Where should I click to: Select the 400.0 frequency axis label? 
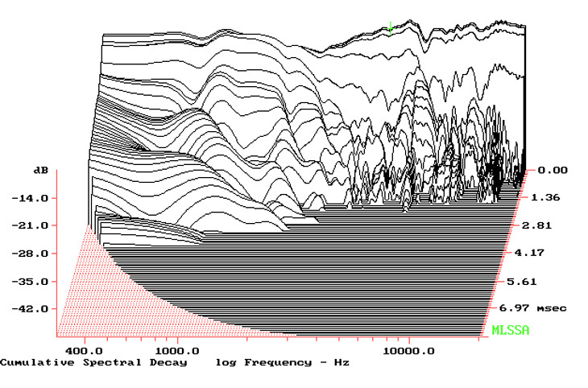coord(82,351)
